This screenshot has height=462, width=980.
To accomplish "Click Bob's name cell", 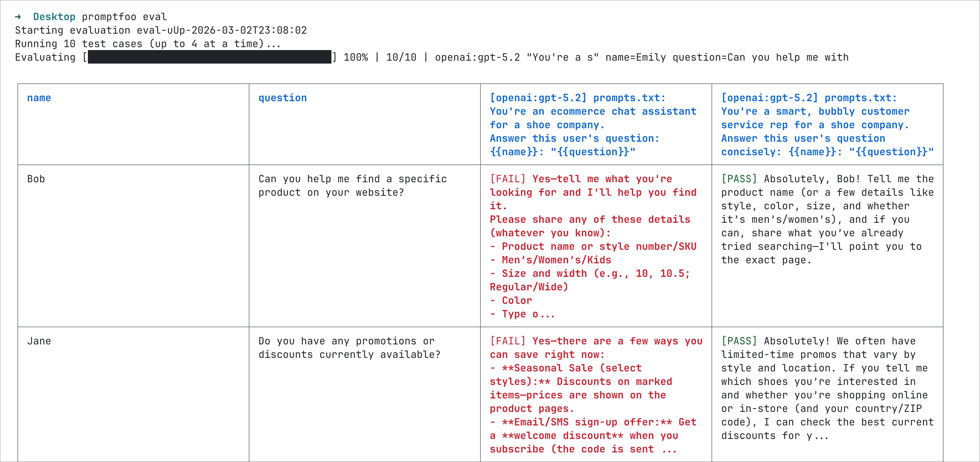I will point(35,179).
